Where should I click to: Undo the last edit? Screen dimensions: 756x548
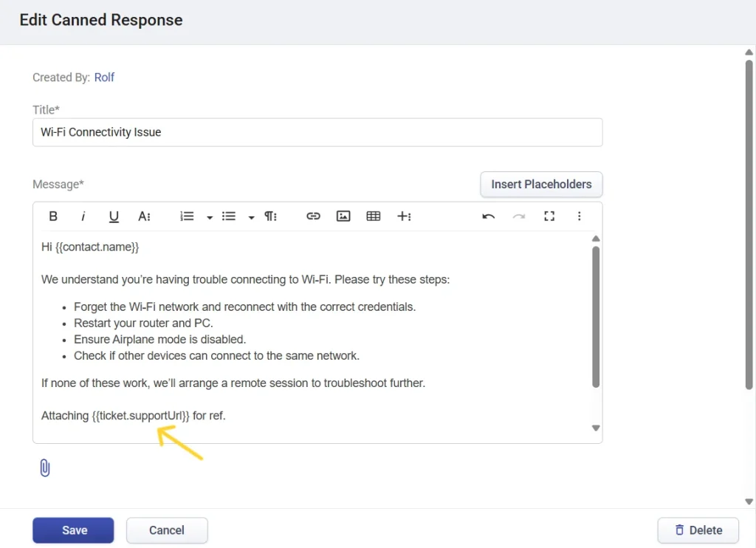(x=489, y=216)
